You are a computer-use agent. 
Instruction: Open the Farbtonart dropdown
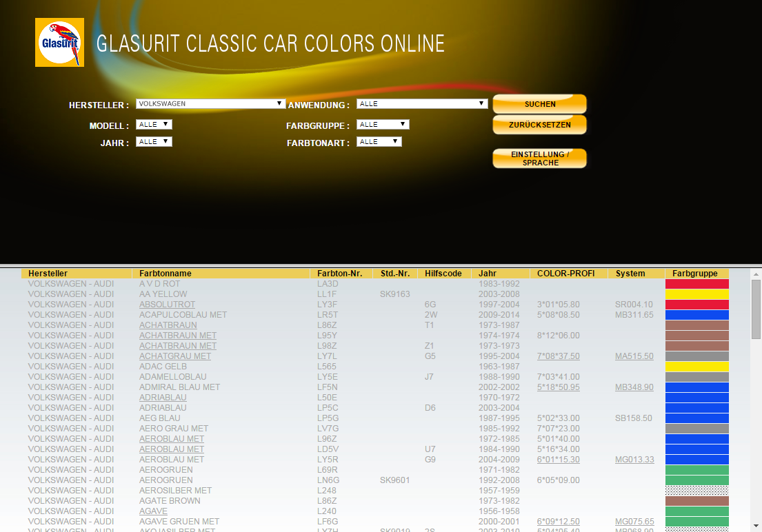click(379, 141)
